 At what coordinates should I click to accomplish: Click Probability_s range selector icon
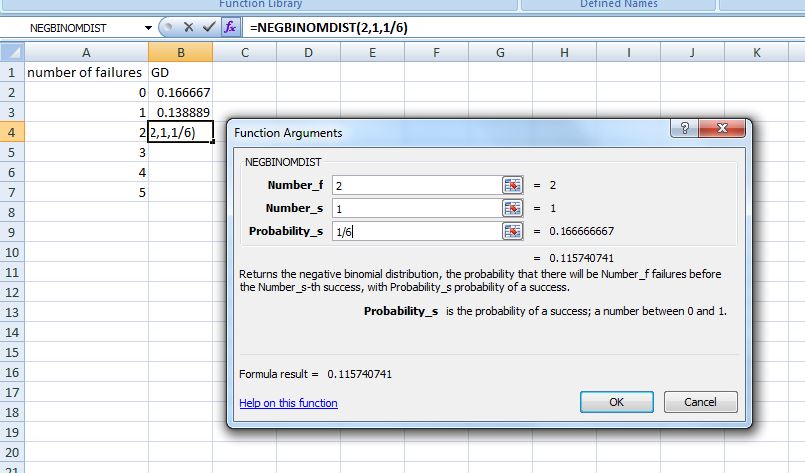coord(512,231)
